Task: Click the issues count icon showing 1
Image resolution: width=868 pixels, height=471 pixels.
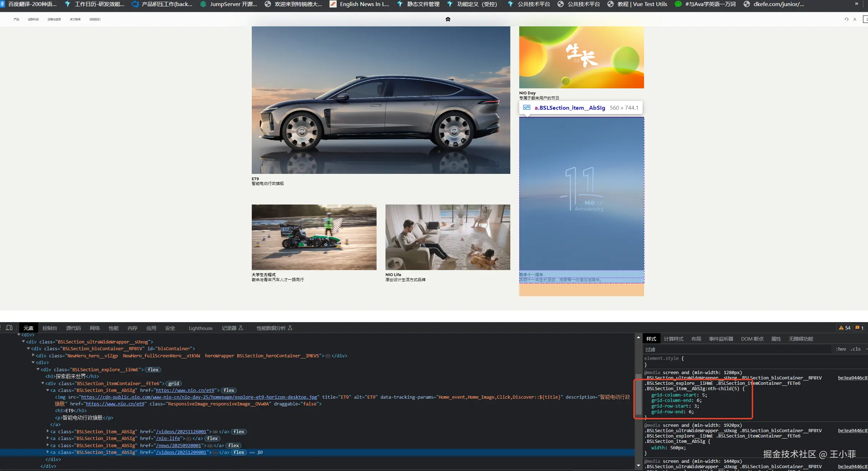Action: coord(859,328)
